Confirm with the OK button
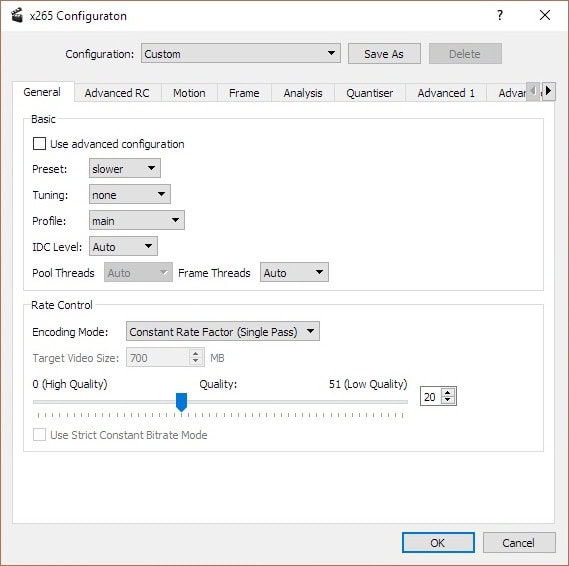The height and width of the screenshot is (566, 569). (x=438, y=542)
